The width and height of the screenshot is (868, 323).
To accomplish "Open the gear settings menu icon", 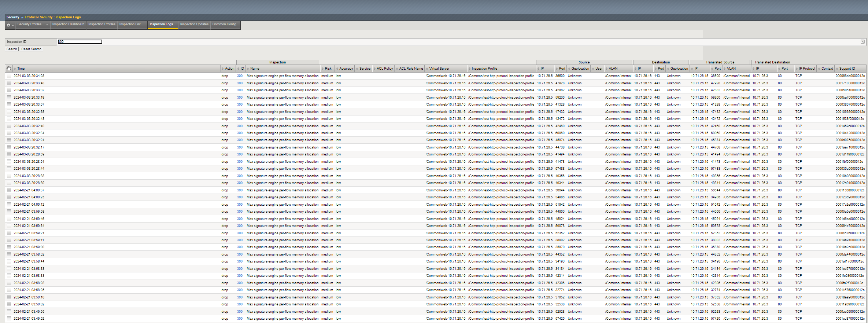I will coord(10,25).
